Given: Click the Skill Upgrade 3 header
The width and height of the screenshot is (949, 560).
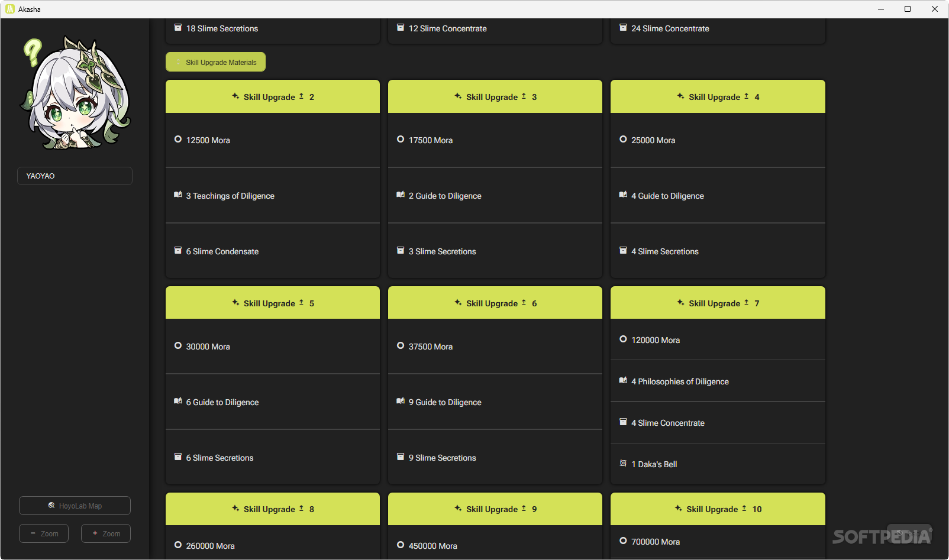Looking at the screenshot, I should click(495, 96).
